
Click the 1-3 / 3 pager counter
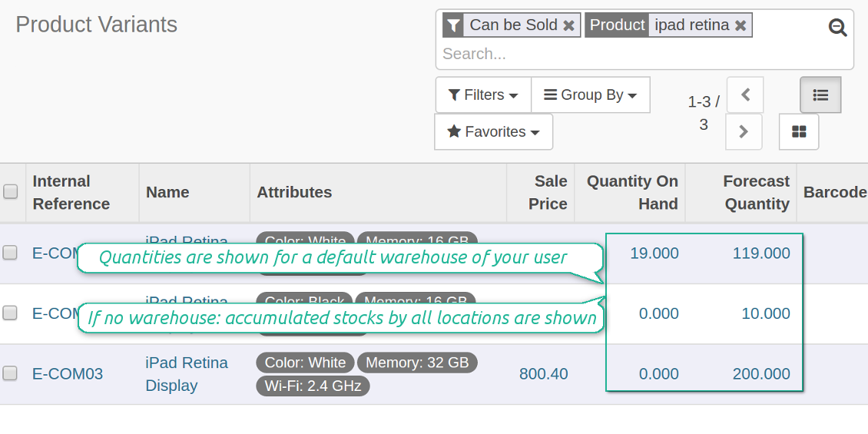tap(704, 113)
